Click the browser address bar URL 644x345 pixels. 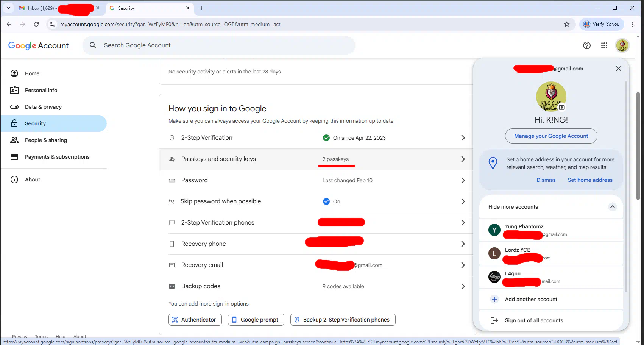coord(170,24)
